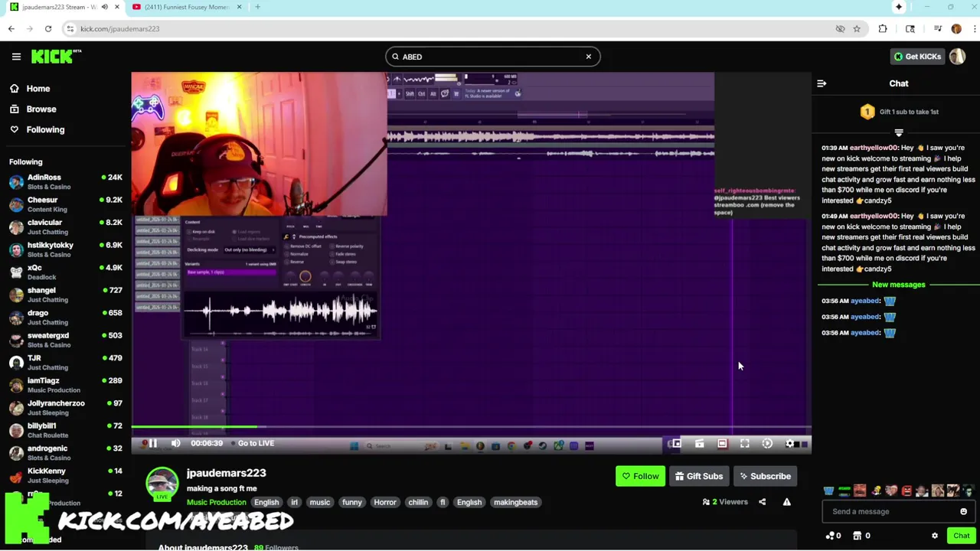Expand the gift leaderboard chevron in chat
Image resolution: width=980 pixels, height=551 pixels.
pos(899,132)
